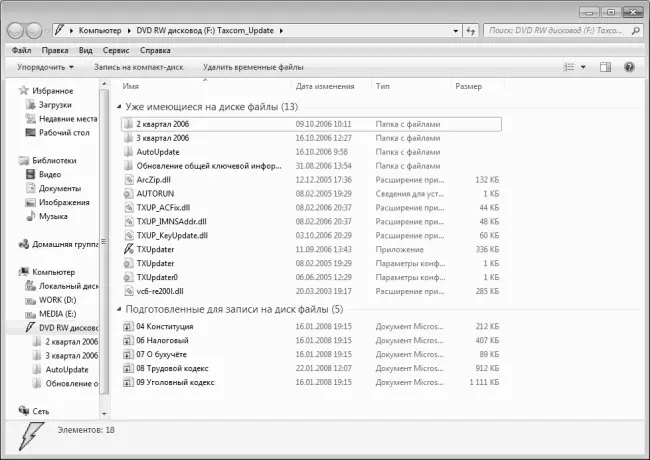Select the AutoUpdate folder in file list
The height and width of the screenshot is (460, 650).
312,152
